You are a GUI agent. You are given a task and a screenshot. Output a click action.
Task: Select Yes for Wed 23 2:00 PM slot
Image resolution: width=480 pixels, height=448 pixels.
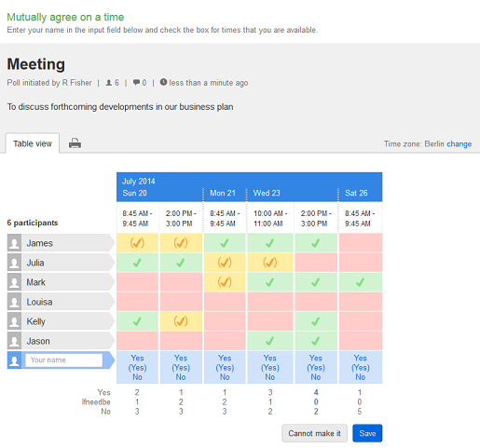316,358
